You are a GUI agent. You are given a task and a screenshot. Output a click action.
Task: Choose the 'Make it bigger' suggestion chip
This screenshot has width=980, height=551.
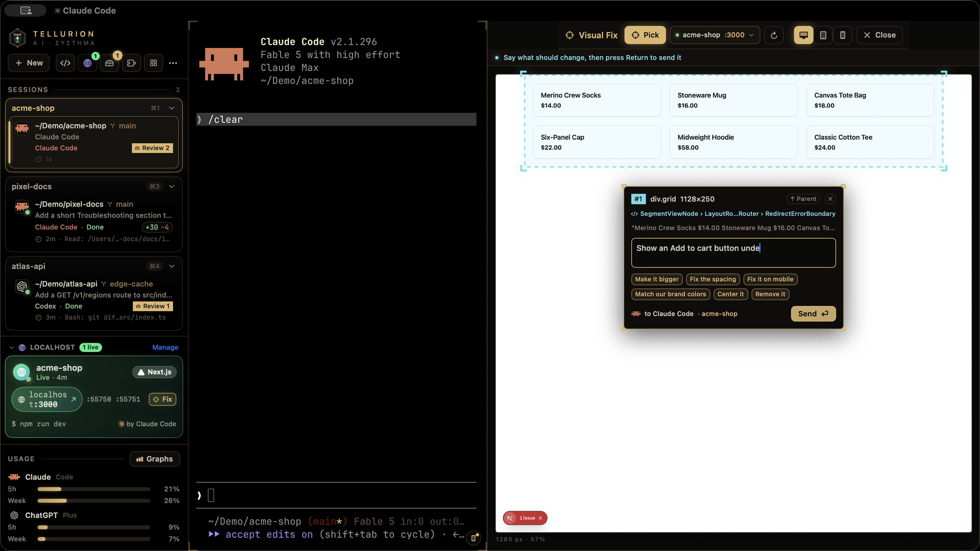(657, 279)
